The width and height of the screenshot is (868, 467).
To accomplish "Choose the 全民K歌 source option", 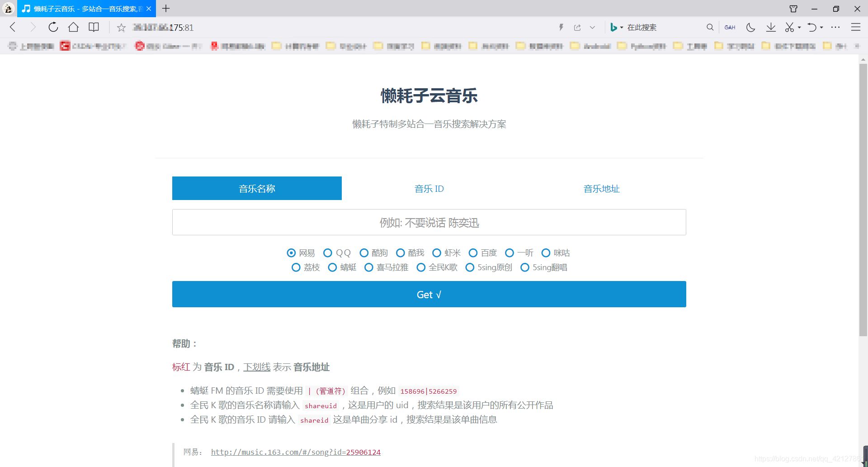I will (421, 267).
